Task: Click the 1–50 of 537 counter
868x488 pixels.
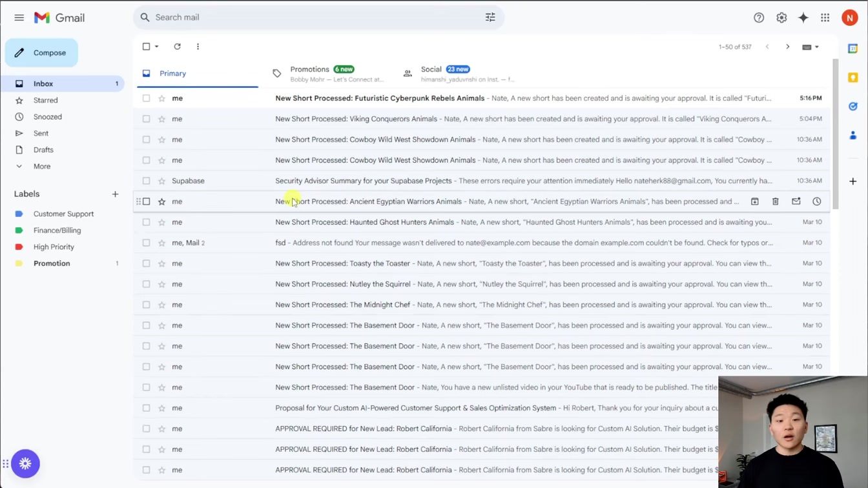Action: [735, 46]
